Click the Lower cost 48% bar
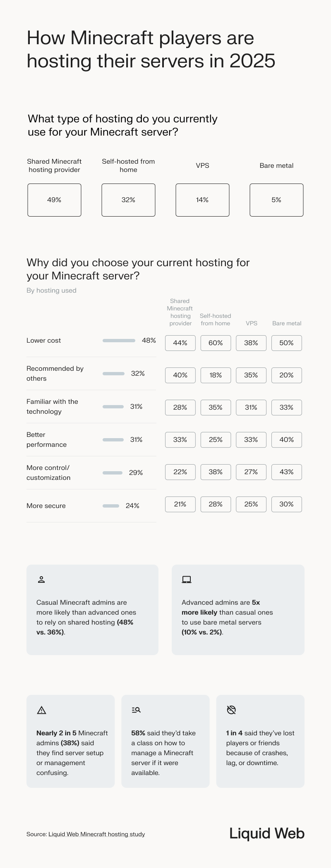Image resolution: width=331 pixels, height=868 pixels. pyautogui.click(x=119, y=341)
